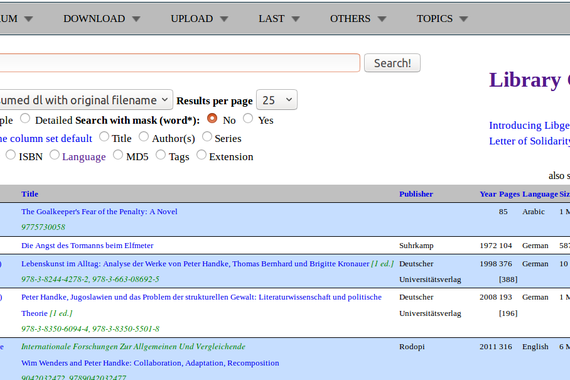
Task: Click the TOPICS menu arrow icon
Action: (x=463, y=19)
